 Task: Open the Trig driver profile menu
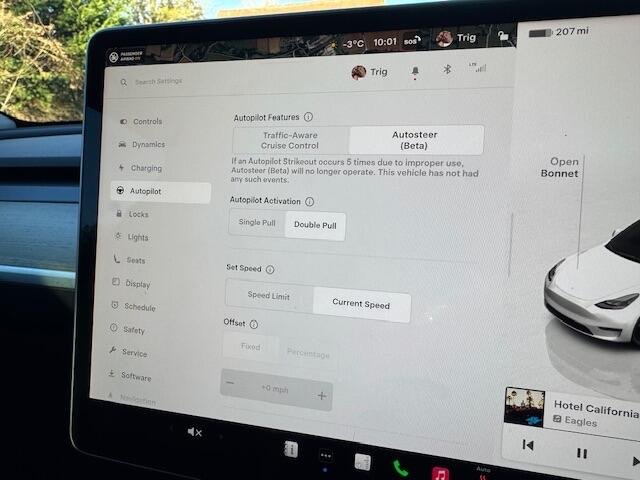tap(371, 73)
